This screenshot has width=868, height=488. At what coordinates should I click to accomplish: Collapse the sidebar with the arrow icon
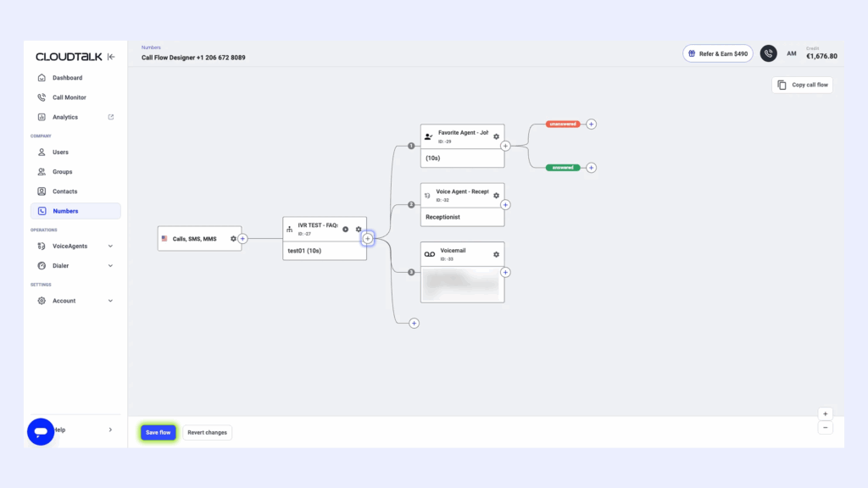[110, 56]
